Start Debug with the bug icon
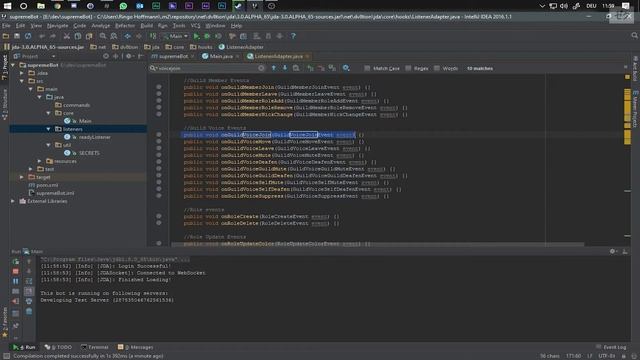Image resolution: width=640 pixels, height=360 pixels. coord(207,36)
